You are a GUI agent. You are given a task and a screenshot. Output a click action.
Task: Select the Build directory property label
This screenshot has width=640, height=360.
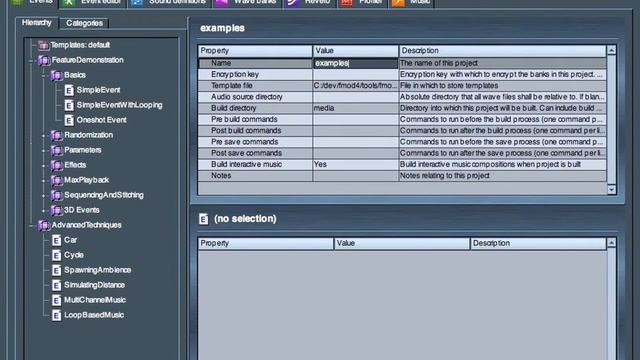point(233,108)
